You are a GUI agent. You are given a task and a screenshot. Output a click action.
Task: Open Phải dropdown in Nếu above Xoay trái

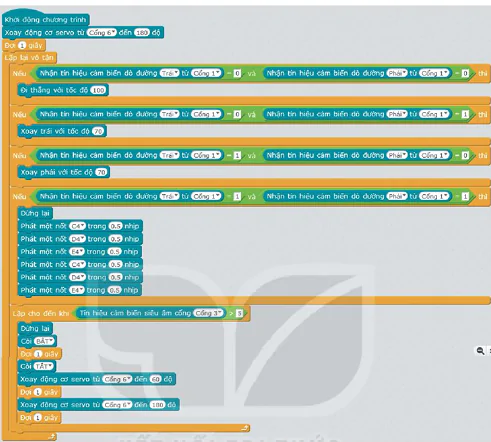(x=397, y=114)
